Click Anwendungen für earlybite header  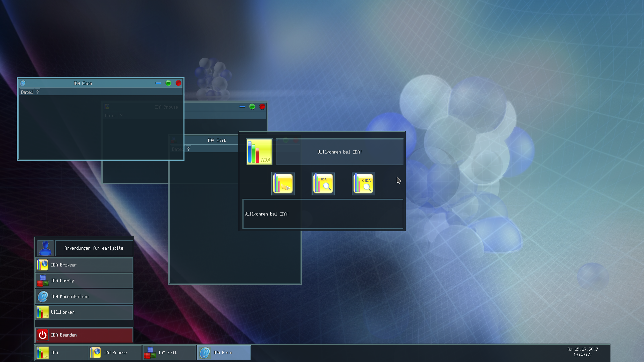coord(94,248)
